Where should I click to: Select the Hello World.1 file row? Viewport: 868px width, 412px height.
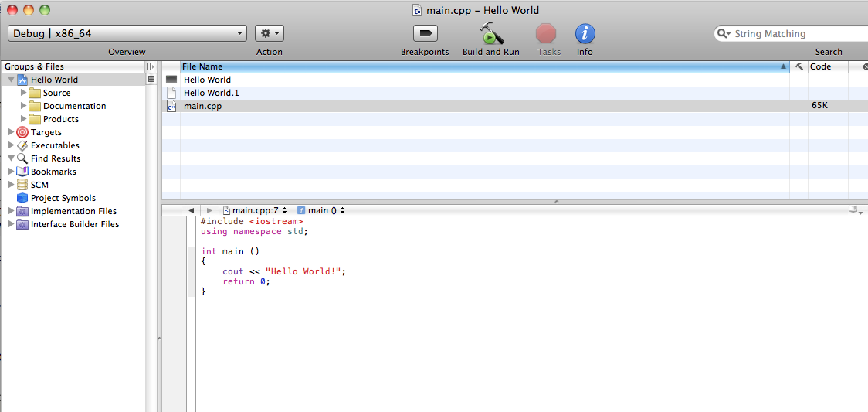pos(515,93)
